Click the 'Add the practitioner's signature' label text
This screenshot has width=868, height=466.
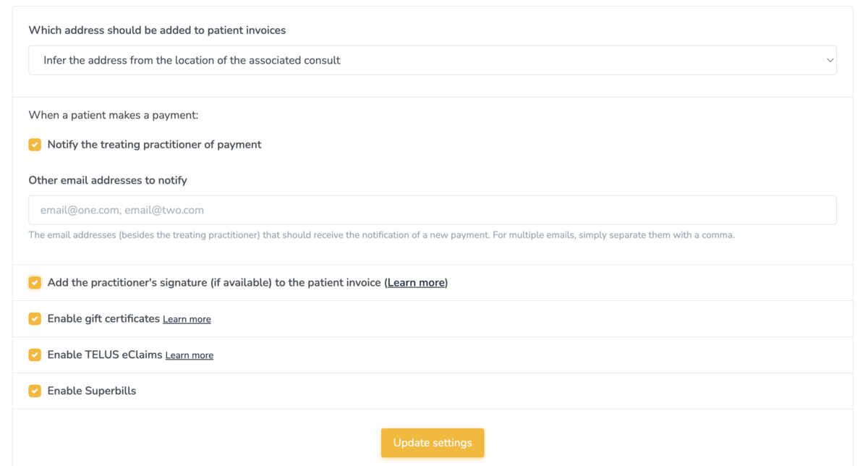click(x=213, y=283)
